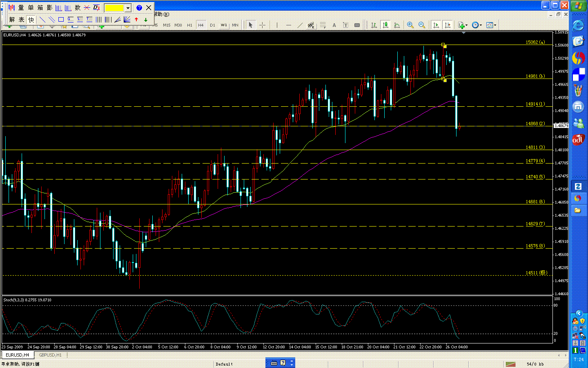Select the Fibonacci retracement tool
Viewport: 588px width, 368px height.
(323, 25)
